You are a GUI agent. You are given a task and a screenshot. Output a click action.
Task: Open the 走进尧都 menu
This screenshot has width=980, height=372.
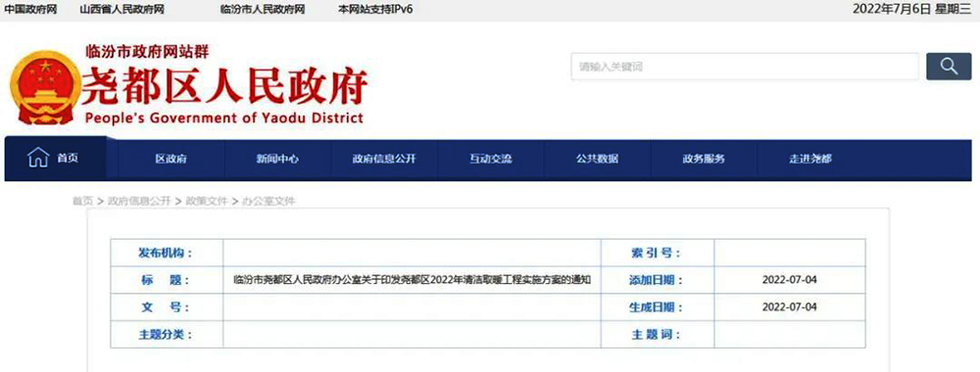tap(810, 159)
